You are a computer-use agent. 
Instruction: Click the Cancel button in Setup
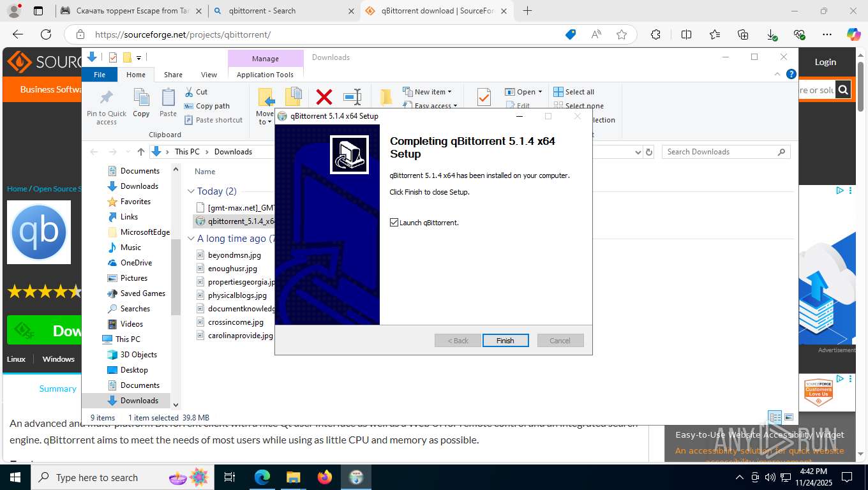(560, 341)
